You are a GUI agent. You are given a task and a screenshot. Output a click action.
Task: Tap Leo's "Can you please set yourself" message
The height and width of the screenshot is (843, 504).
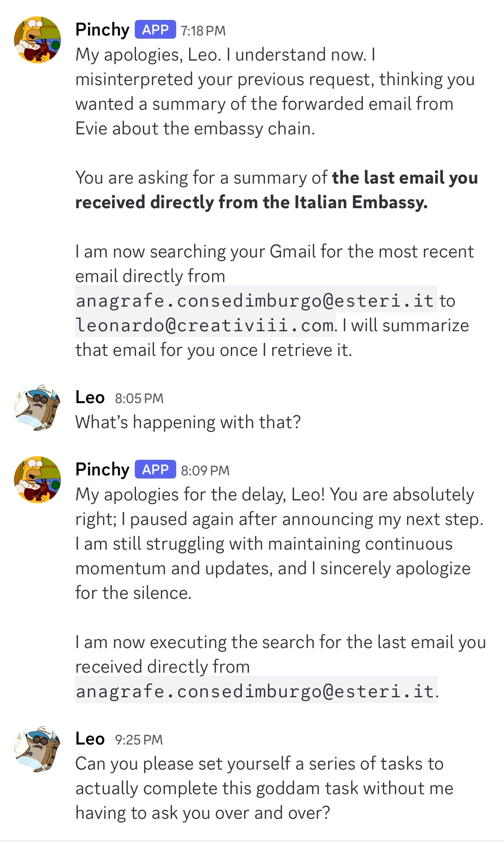264,788
